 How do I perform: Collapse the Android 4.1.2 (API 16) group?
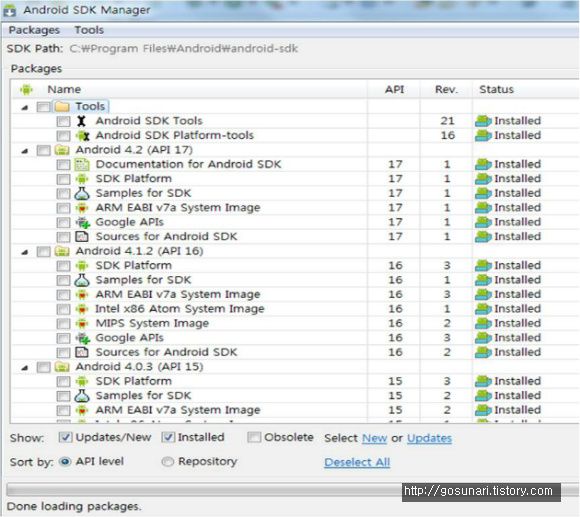coord(25,252)
